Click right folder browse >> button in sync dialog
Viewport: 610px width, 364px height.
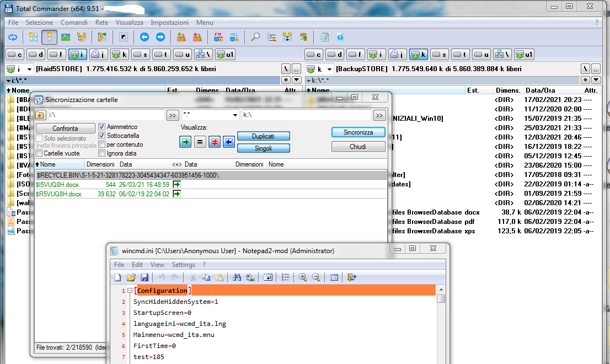(379, 115)
